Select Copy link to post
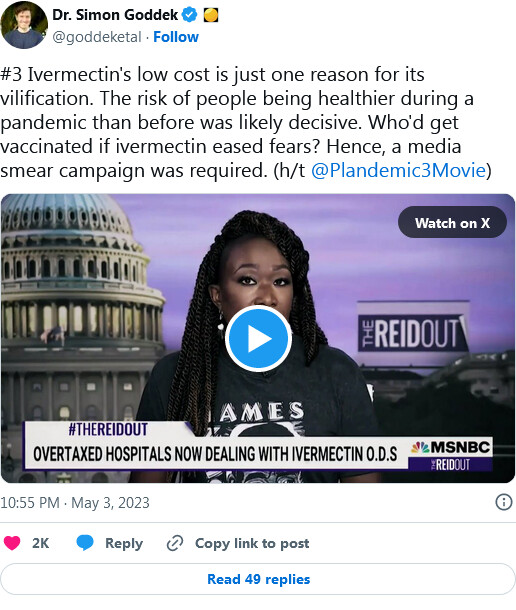This screenshot has height=610, width=516. click(252, 543)
